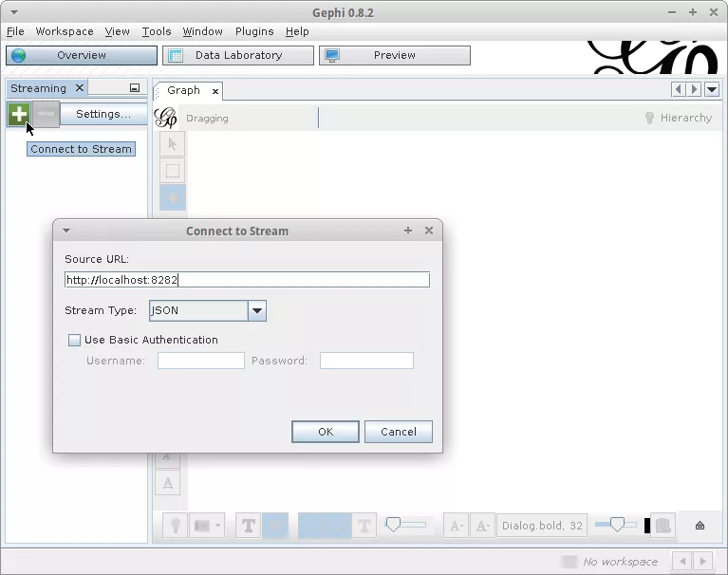Viewport: 728px width, 575px height.
Task: Select the rectangle selection tool
Action: pos(172,171)
